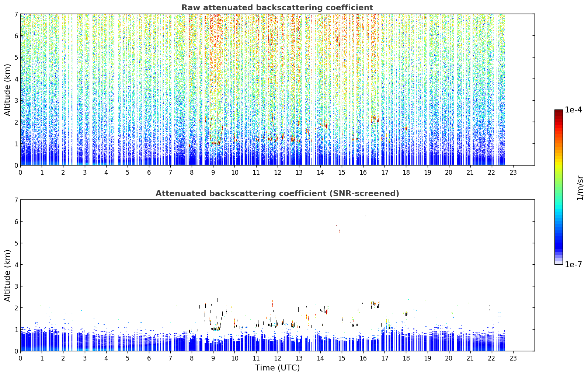Click the 'Time (UTC)' x-axis label
Viewport: 588px width, 376px height.
point(277,368)
